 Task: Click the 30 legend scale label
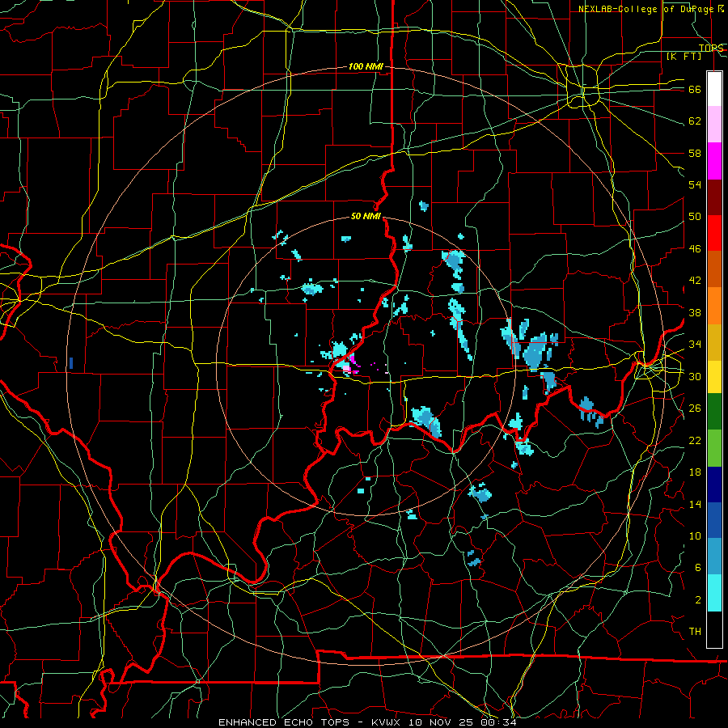click(x=695, y=376)
